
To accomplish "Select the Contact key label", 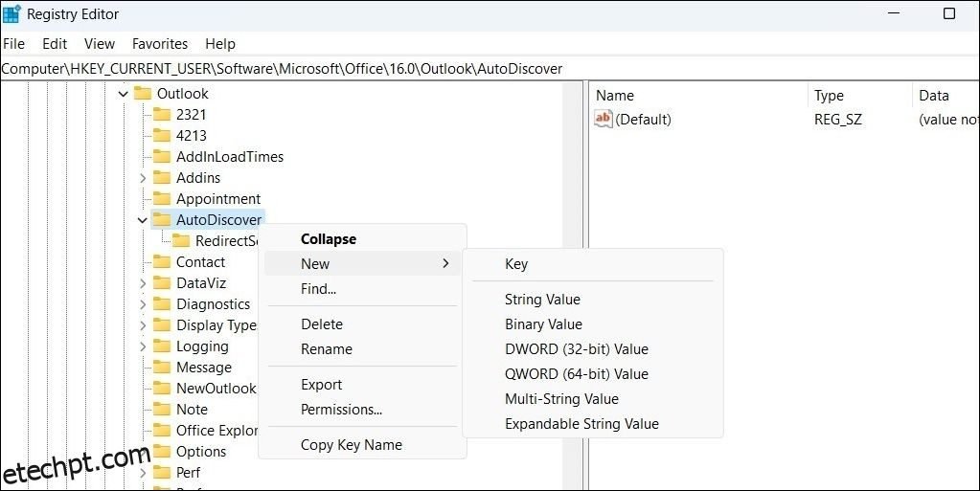I will tap(200, 262).
